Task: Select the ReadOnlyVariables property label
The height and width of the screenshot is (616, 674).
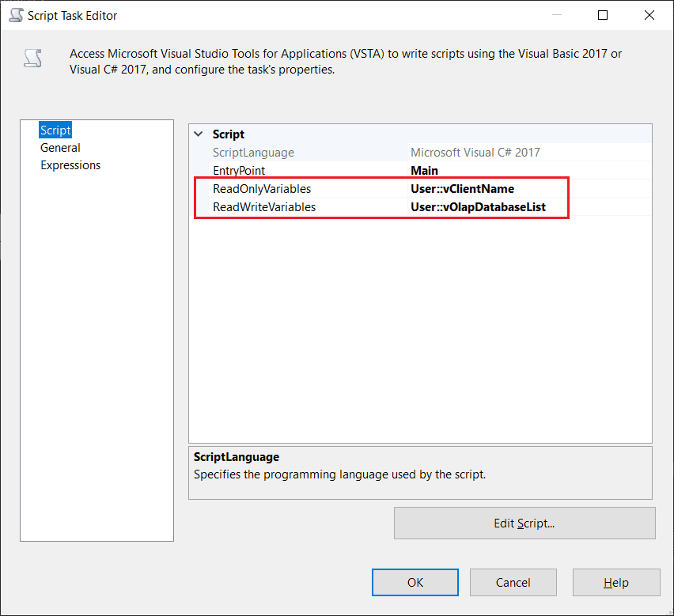Action: click(262, 189)
